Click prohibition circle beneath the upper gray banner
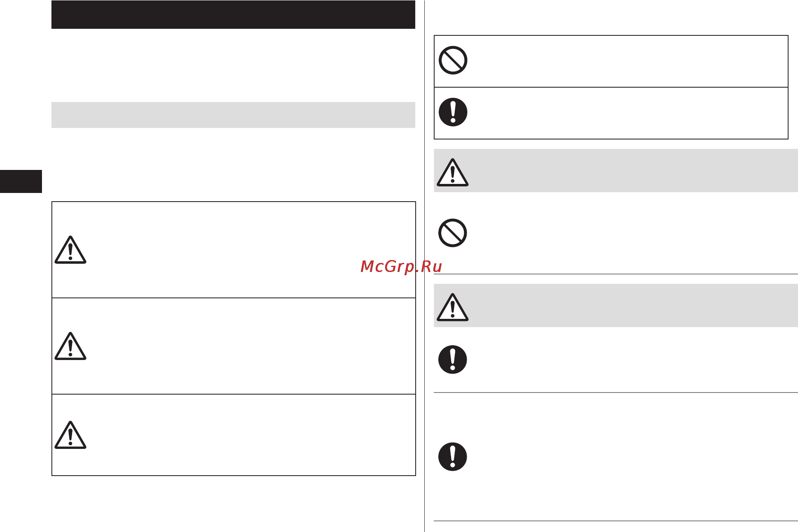This screenshot has height=532, width=798. point(453,233)
